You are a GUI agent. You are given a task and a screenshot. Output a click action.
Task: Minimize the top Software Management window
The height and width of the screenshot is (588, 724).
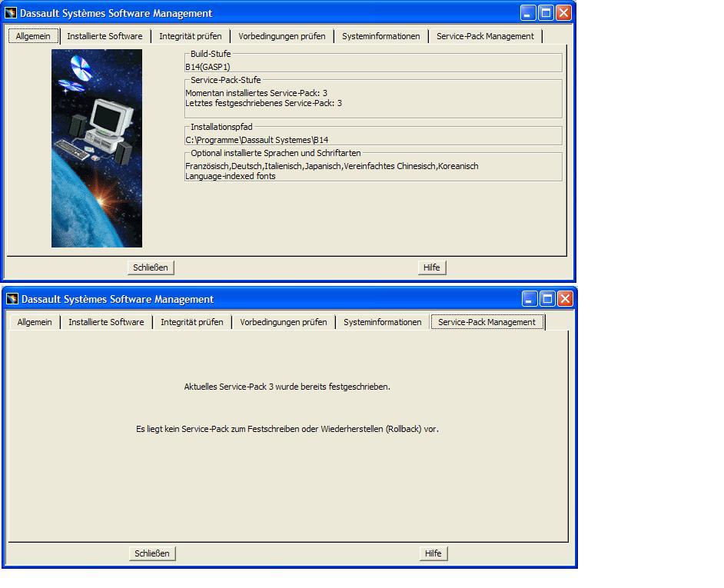pyautogui.click(x=528, y=13)
